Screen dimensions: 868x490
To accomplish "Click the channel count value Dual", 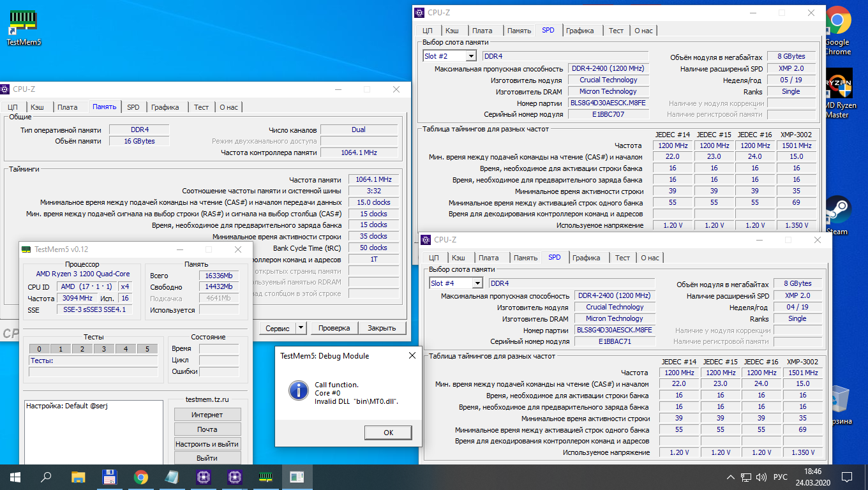I will pyautogui.click(x=359, y=130).
